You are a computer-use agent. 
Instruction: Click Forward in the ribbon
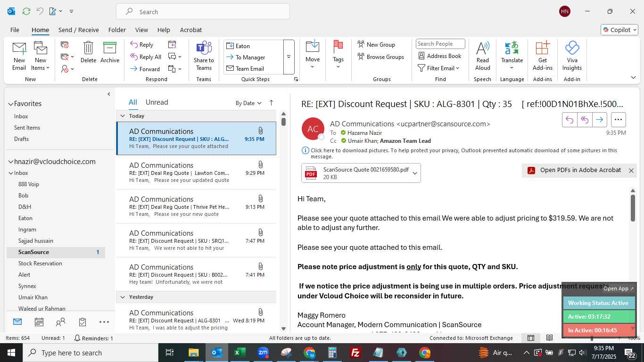pyautogui.click(x=145, y=69)
